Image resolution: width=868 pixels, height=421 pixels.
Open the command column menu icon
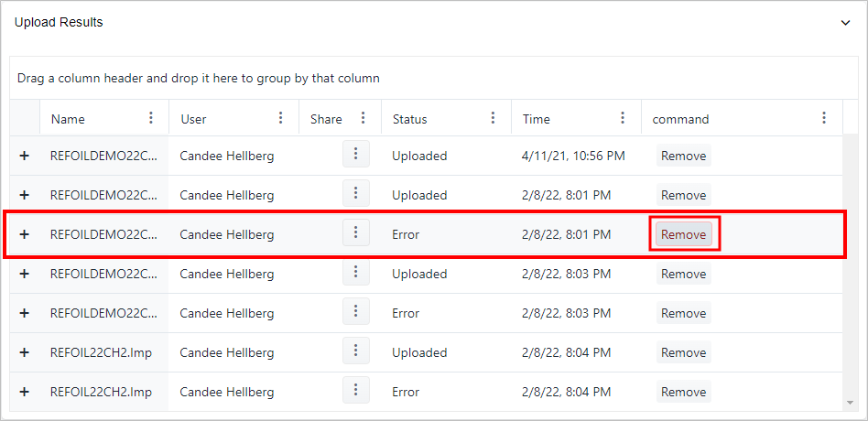(x=824, y=118)
